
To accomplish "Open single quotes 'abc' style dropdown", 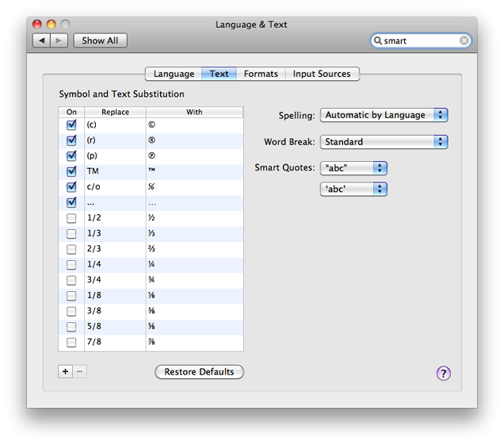I will tap(353, 190).
